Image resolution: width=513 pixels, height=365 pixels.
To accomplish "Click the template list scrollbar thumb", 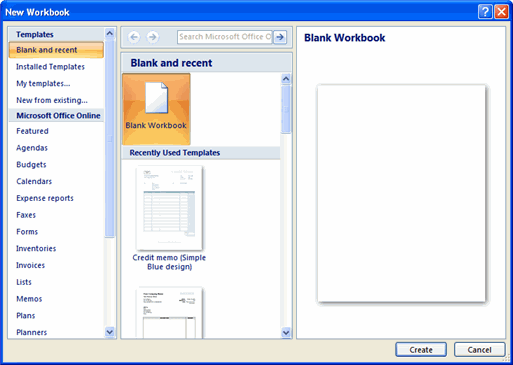I will point(286,109).
